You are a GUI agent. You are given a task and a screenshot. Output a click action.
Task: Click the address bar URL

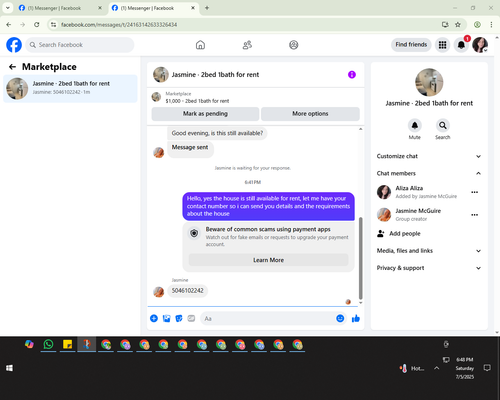coord(119,25)
